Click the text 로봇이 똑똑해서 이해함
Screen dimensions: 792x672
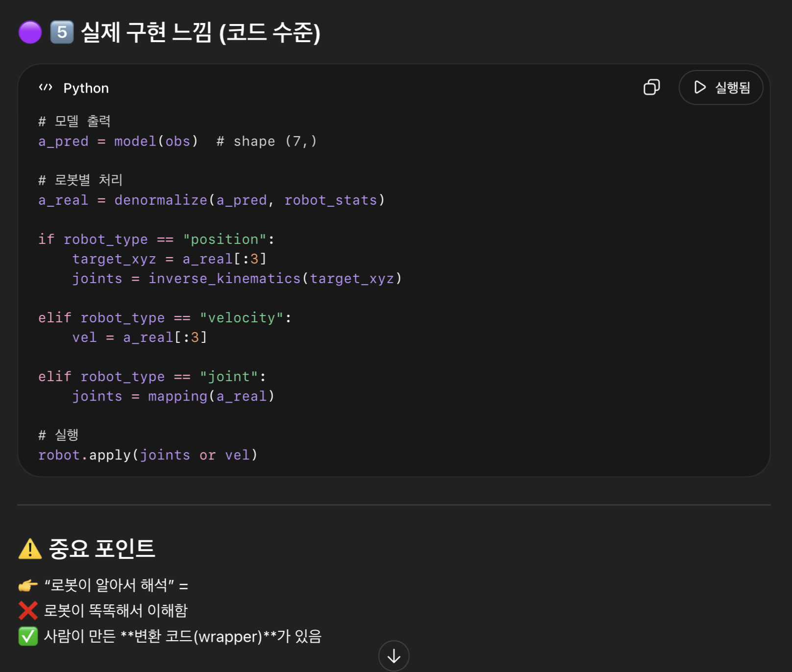coord(116,611)
